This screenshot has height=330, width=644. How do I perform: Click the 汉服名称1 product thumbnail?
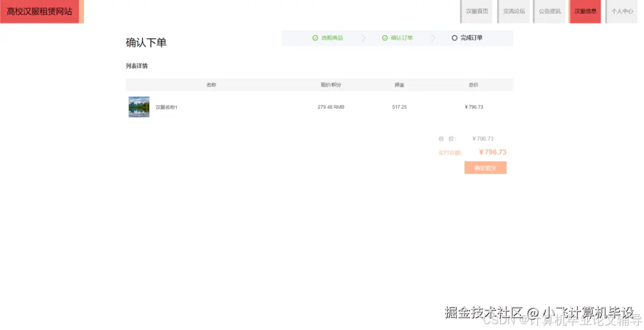pyautogui.click(x=139, y=107)
